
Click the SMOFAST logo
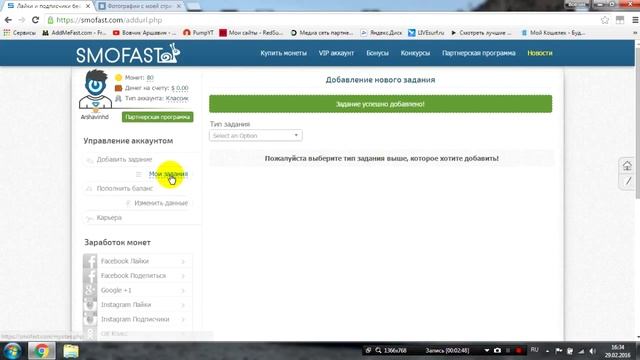point(128,54)
